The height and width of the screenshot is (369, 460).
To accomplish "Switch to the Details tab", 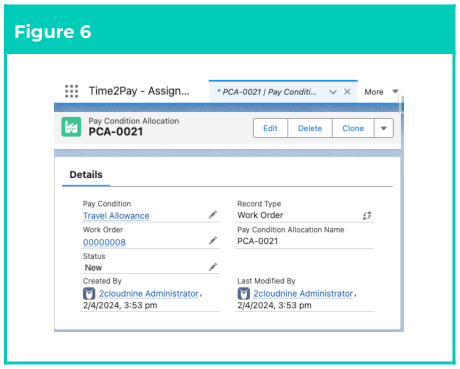I will [86, 175].
